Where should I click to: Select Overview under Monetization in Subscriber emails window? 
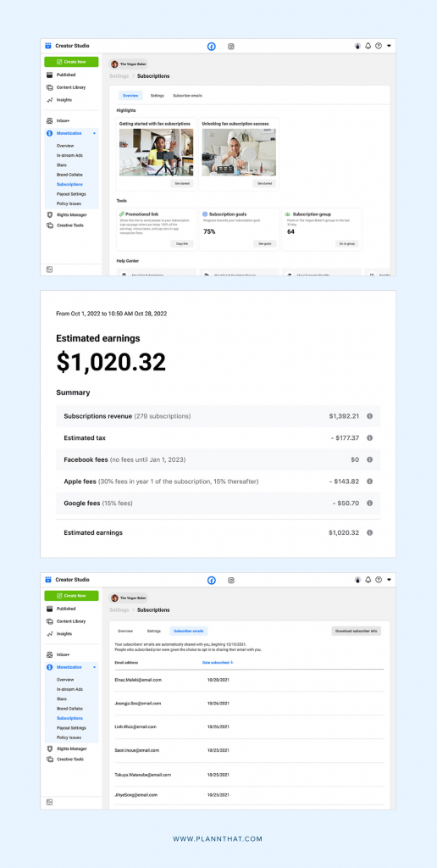65,680
